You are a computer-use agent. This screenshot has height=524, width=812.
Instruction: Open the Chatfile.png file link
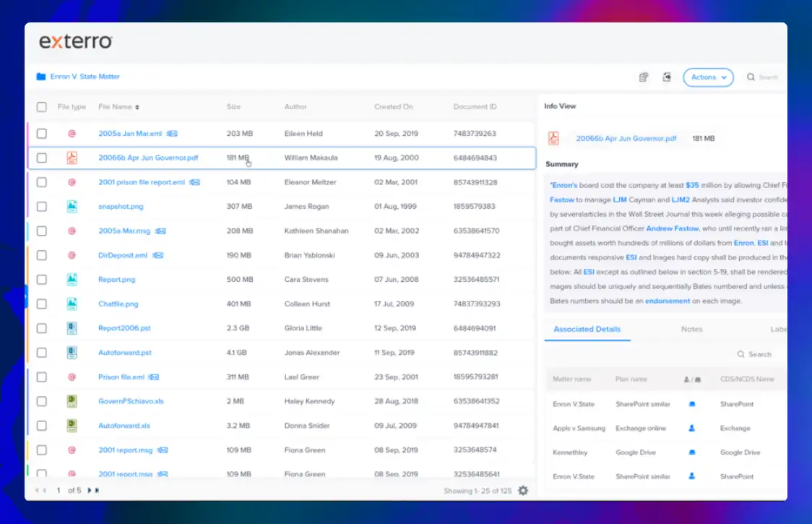click(118, 304)
